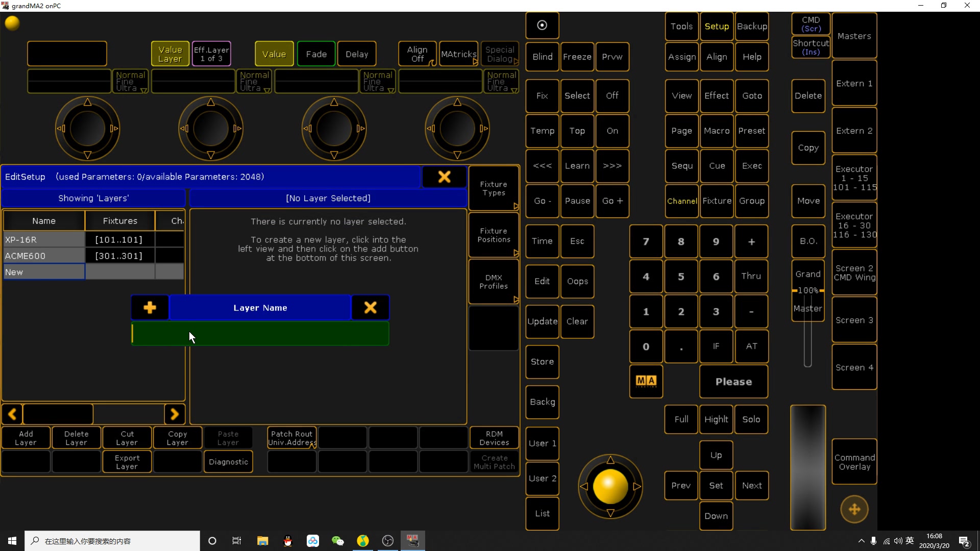The height and width of the screenshot is (551, 980).
Task: Toggle the Freeze key
Action: pos(577,57)
